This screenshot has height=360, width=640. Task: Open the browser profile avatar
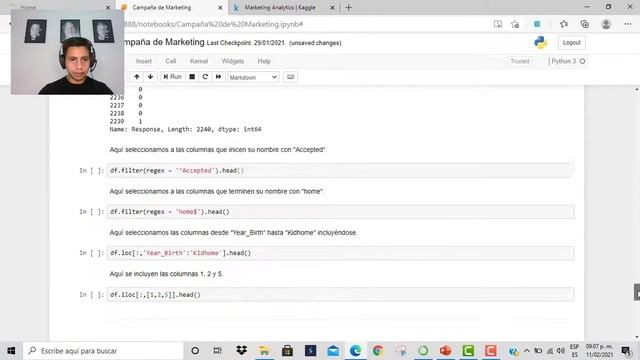tap(606, 24)
